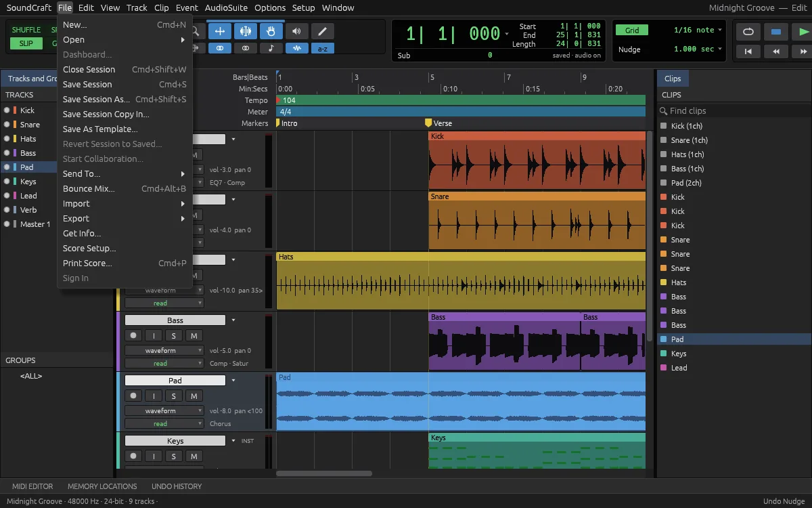Image resolution: width=812 pixels, height=508 pixels.
Task: Stop playback with blue square button
Action: point(776,32)
